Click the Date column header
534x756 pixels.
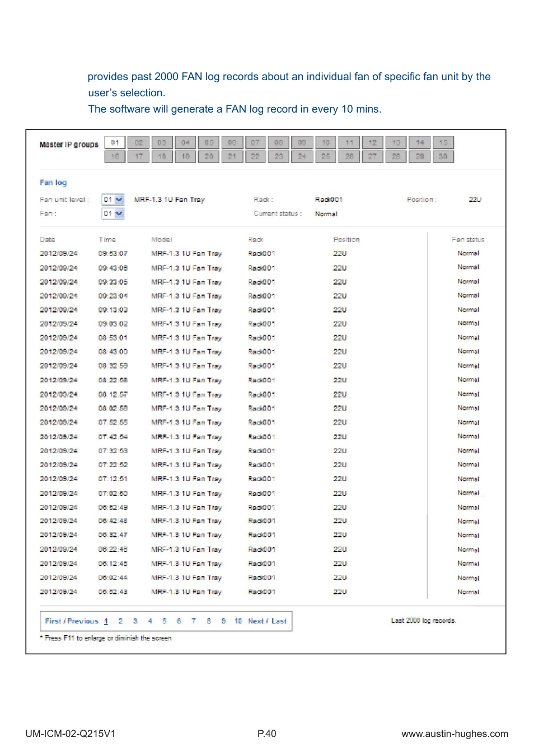47,240
